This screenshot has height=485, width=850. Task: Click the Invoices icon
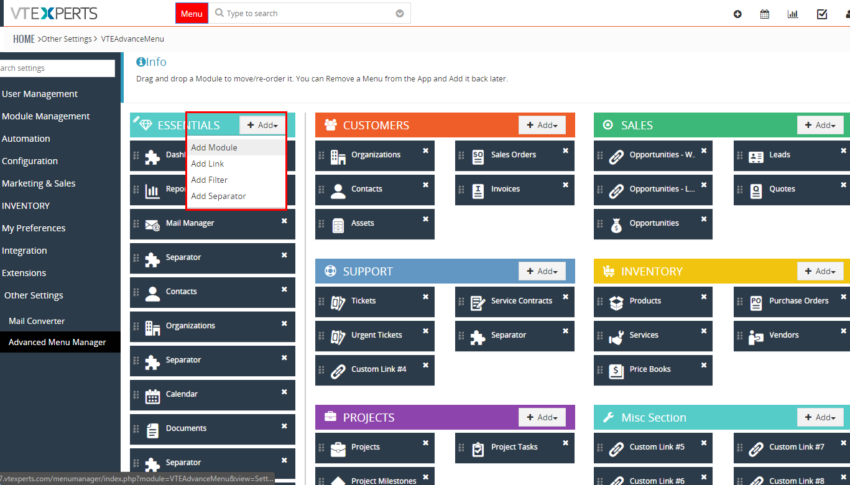point(478,191)
